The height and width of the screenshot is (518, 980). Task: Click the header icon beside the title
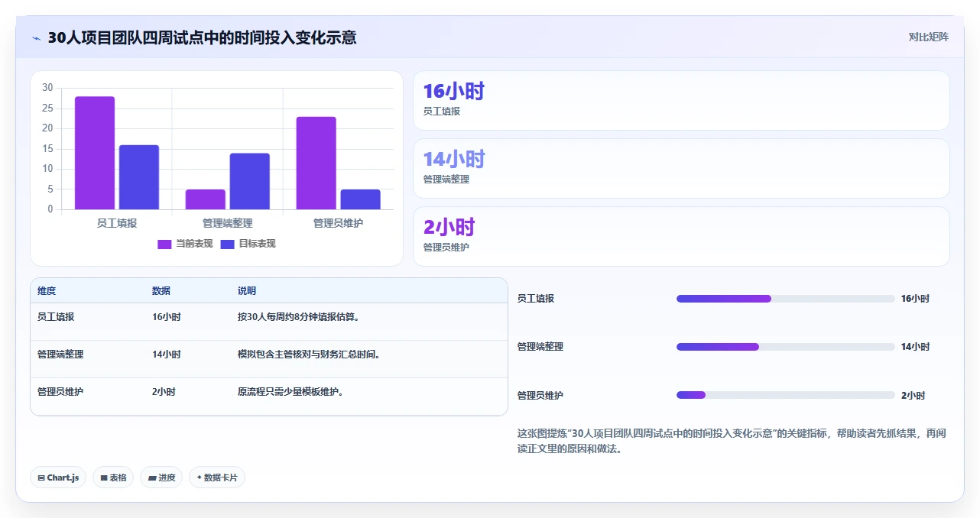tap(36, 38)
